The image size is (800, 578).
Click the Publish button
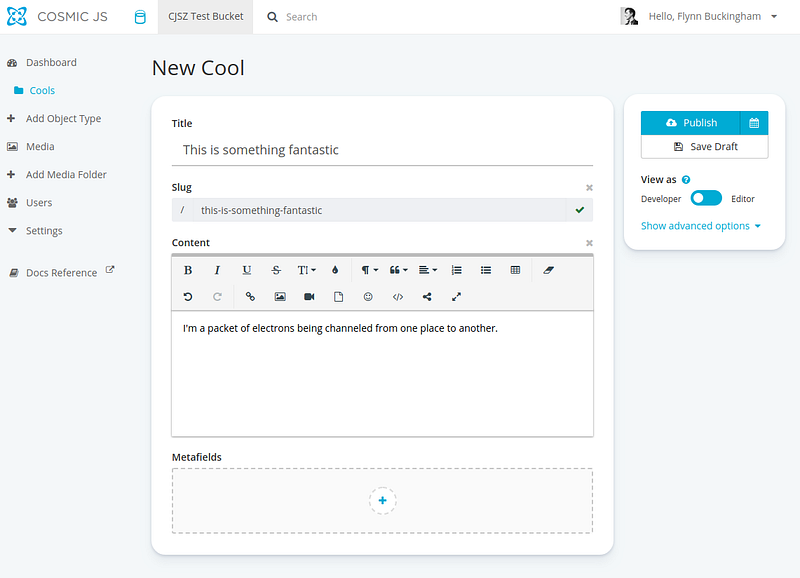click(691, 123)
